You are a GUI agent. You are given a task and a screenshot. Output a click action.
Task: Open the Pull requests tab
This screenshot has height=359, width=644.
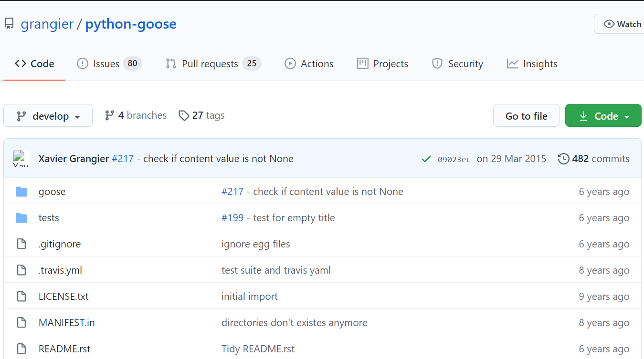click(213, 63)
